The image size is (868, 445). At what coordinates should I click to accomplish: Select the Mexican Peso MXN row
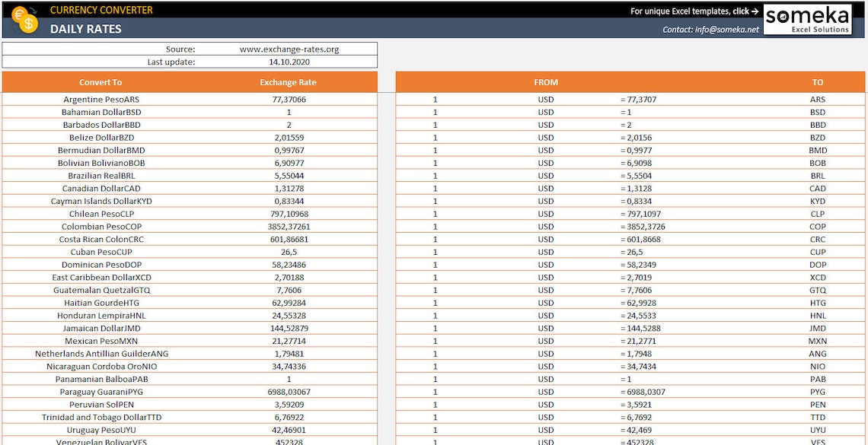click(101, 341)
